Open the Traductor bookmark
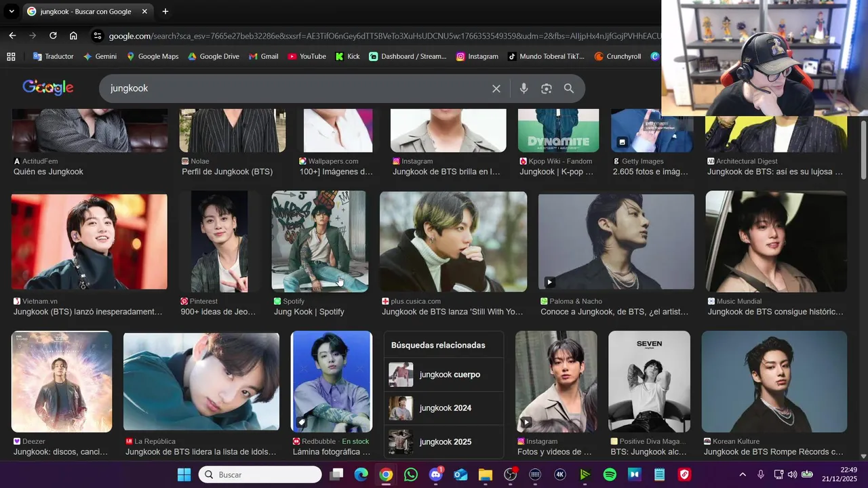 53,56
